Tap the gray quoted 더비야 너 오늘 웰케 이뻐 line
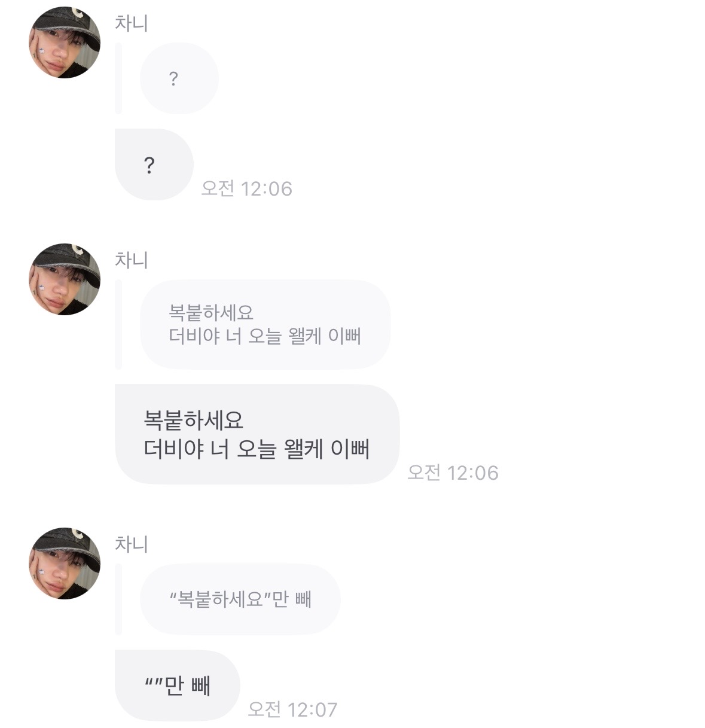This screenshot has width=705, height=728. click(265, 336)
